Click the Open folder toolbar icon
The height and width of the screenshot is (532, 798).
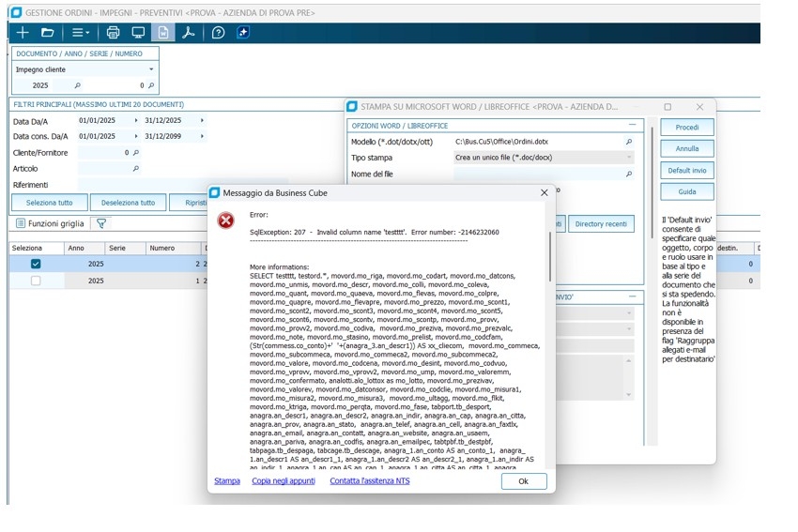pyautogui.click(x=47, y=33)
